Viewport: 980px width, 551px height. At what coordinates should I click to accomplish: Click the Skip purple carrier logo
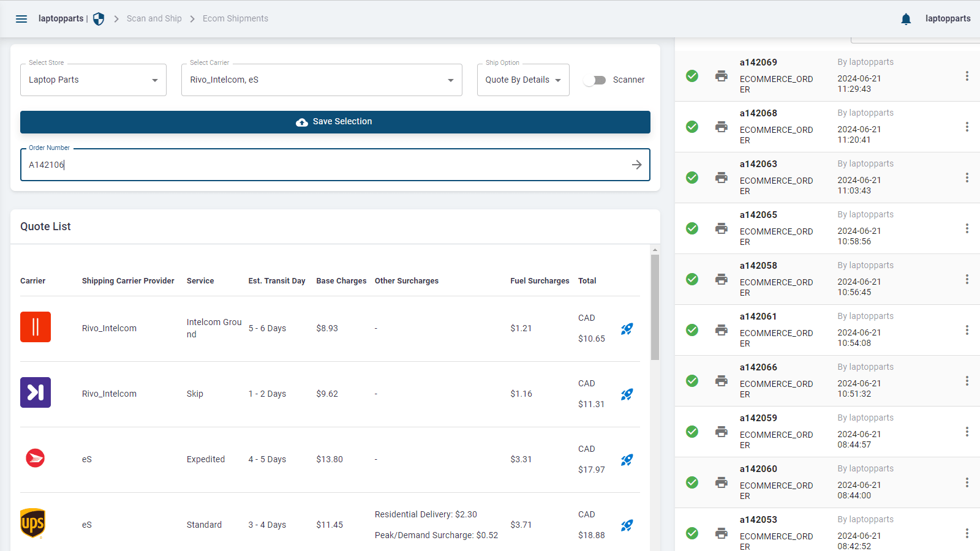(36, 392)
